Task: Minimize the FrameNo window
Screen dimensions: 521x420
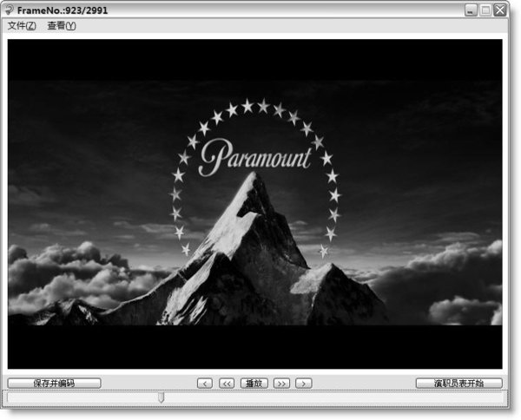Action: tap(471, 10)
